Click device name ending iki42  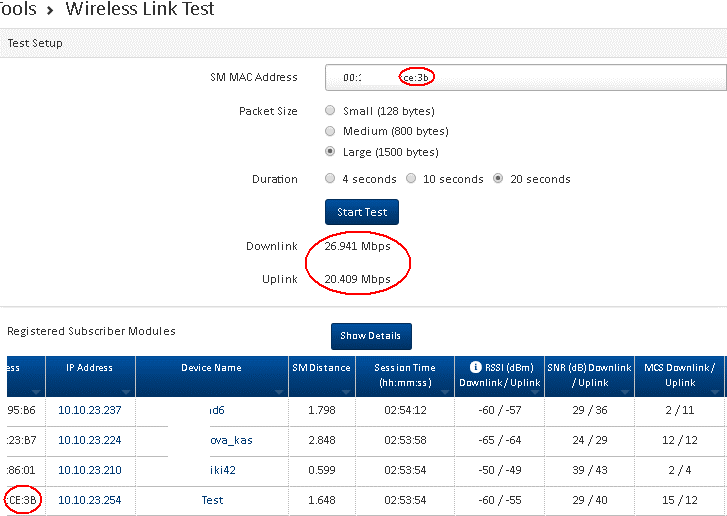(223, 470)
